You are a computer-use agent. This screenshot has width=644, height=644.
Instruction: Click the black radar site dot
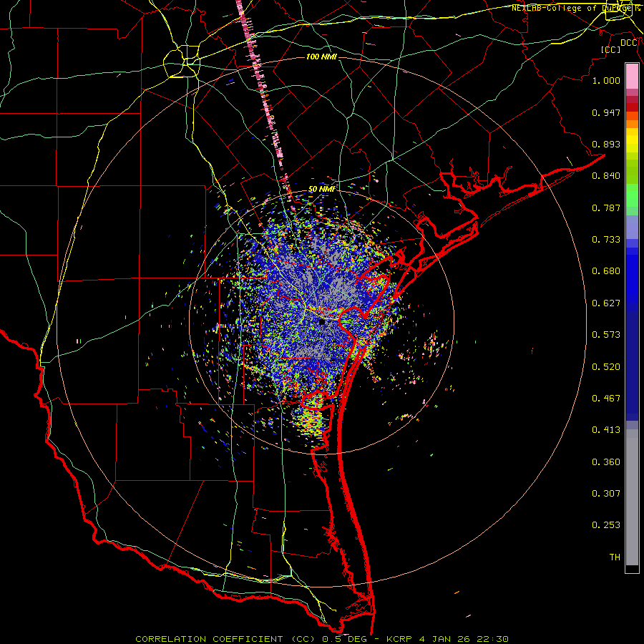coord(322,323)
